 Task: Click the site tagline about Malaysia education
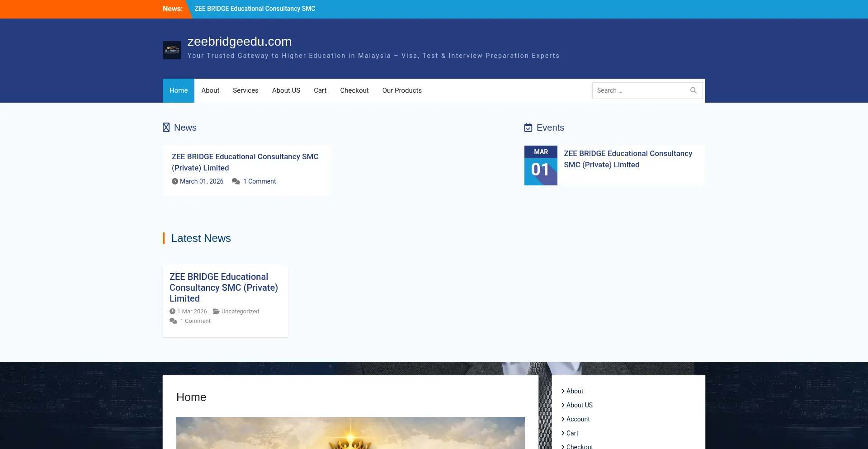(x=373, y=56)
